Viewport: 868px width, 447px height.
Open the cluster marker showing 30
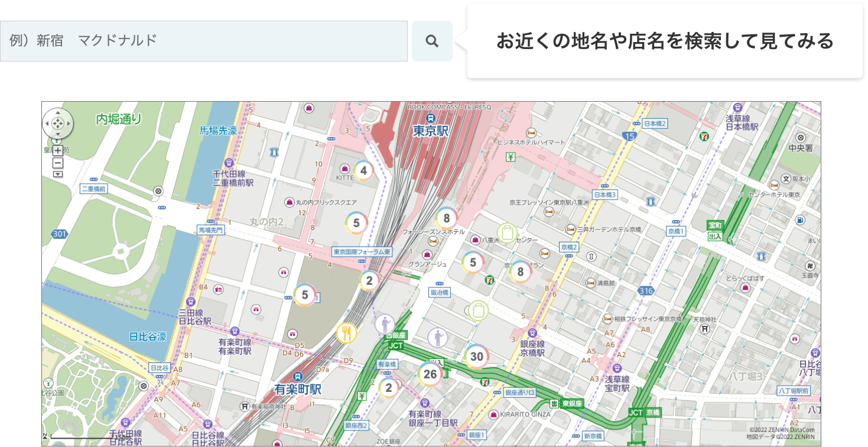[477, 357]
